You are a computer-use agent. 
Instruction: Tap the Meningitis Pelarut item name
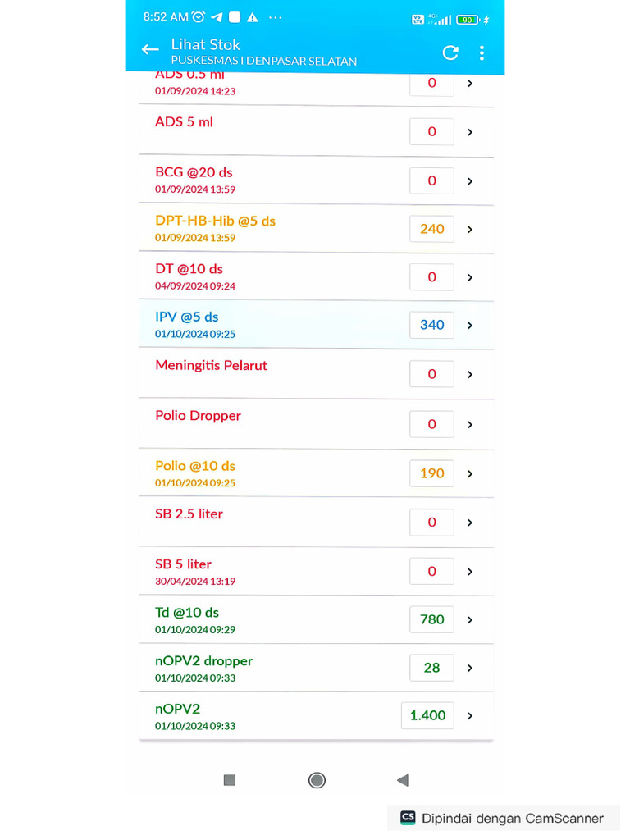point(211,366)
